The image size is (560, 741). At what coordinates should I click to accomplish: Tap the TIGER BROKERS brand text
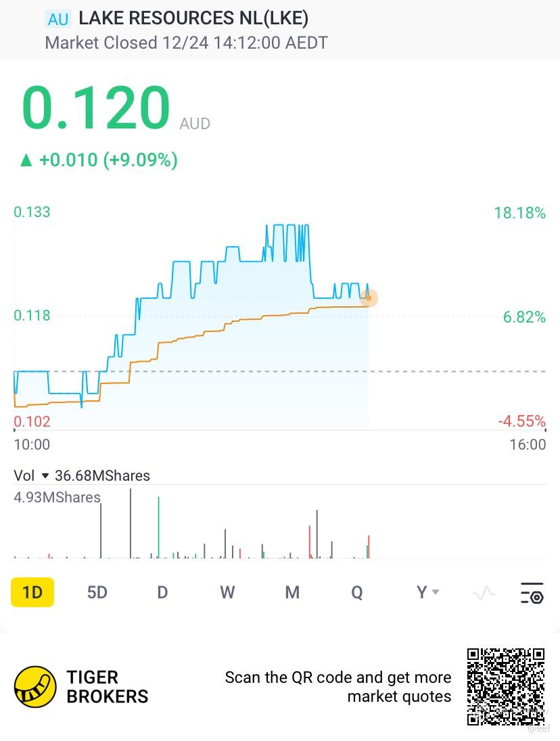click(107, 686)
